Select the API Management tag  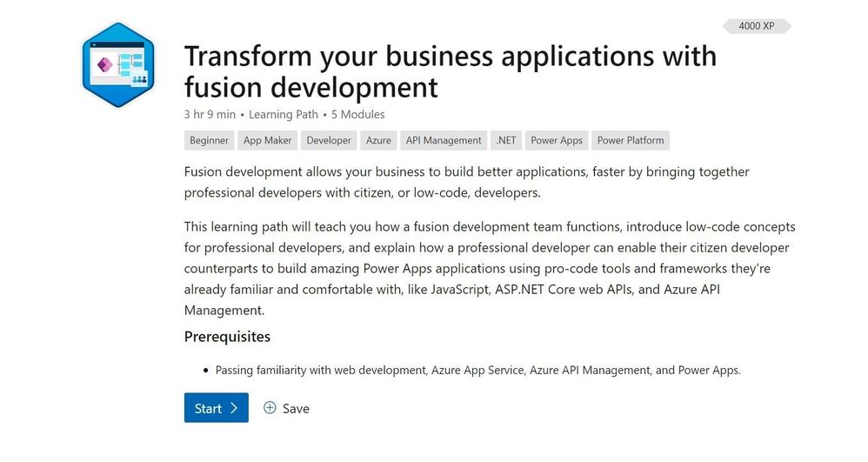pos(444,140)
